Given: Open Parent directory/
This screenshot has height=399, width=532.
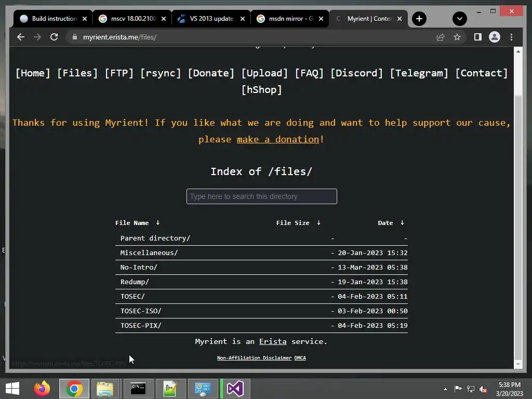Looking at the screenshot, I should click(155, 238).
